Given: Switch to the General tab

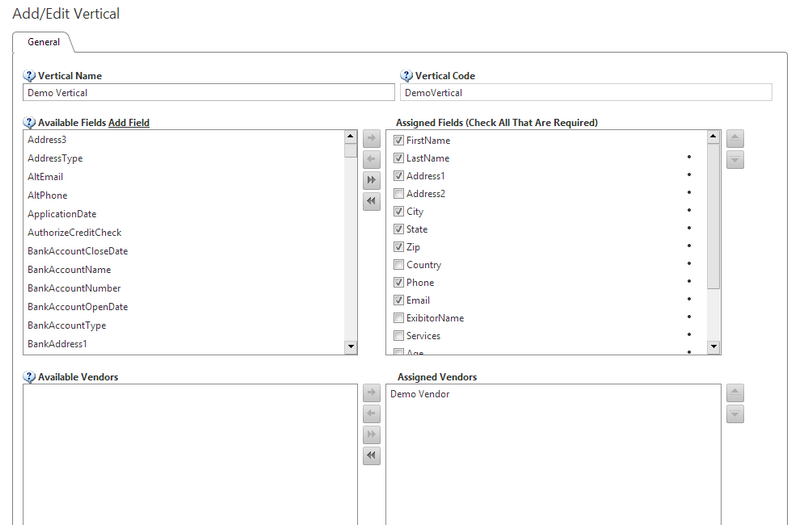Looking at the screenshot, I should click(x=43, y=42).
